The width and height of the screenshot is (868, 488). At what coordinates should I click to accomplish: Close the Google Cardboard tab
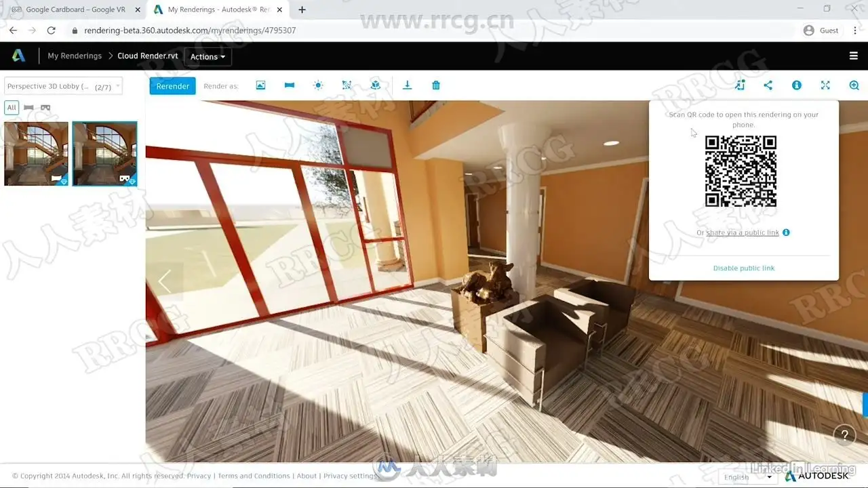tap(138, 9)
